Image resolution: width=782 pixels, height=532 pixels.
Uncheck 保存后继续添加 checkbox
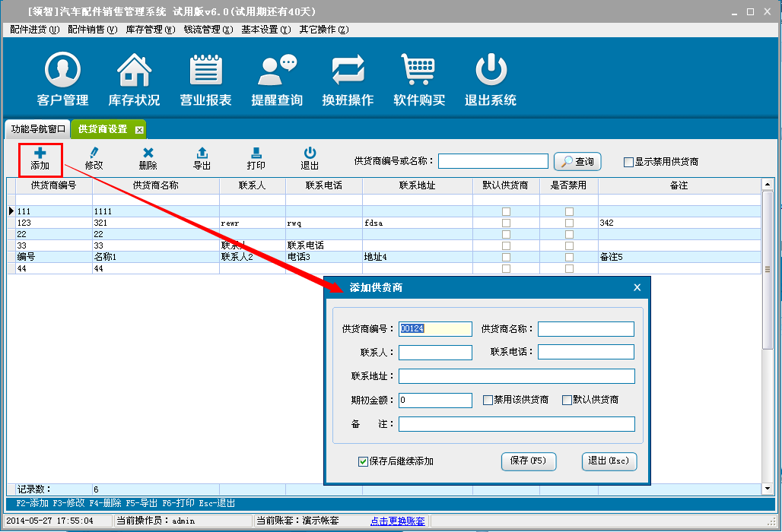coord(364,461)
